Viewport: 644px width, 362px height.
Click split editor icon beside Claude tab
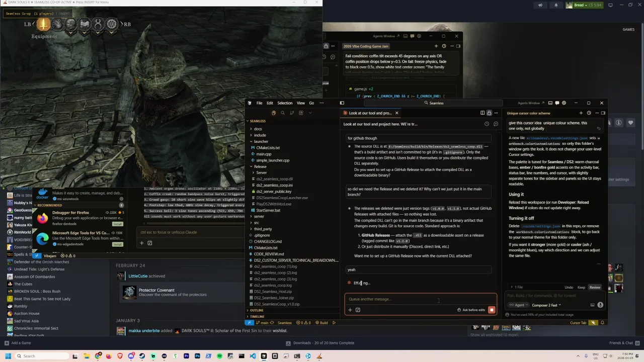482,113
